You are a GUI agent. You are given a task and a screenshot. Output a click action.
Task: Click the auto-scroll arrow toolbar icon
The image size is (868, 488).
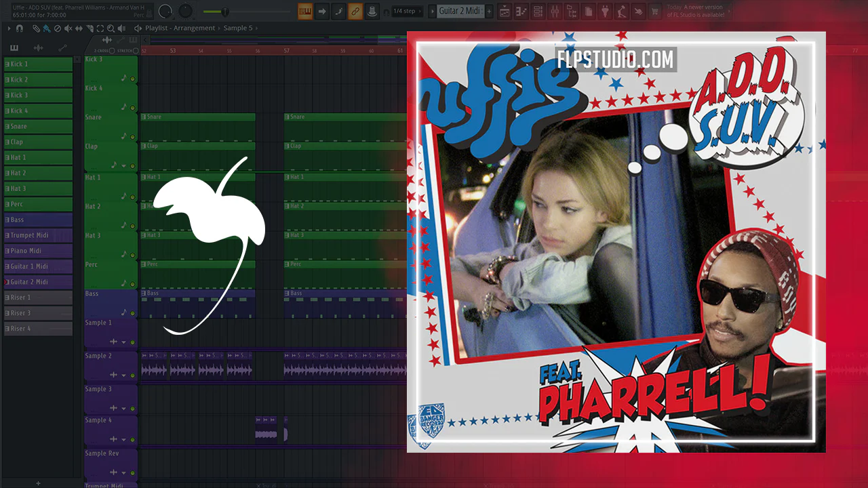322,11
